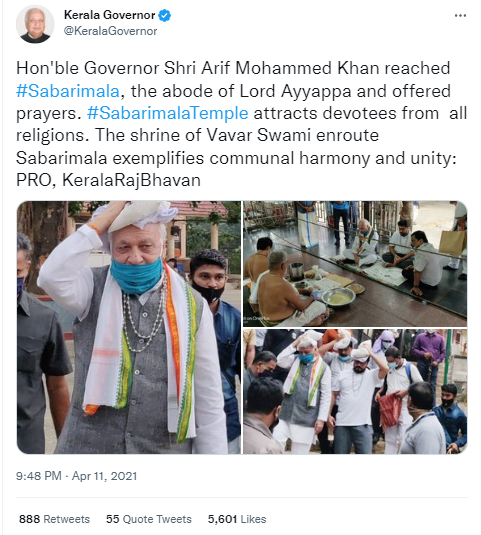Click the Kerala Governor display name
Screen dimensions: 481x535
(x=110, y=15)
